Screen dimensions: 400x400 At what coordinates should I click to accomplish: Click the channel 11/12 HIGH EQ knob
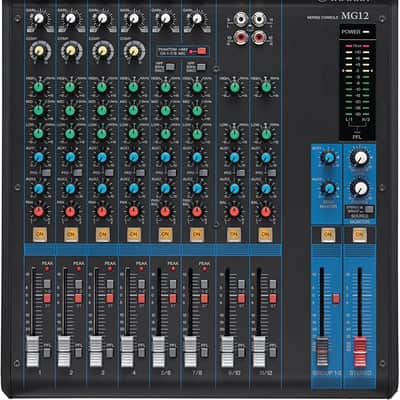(x=266, y=88)
